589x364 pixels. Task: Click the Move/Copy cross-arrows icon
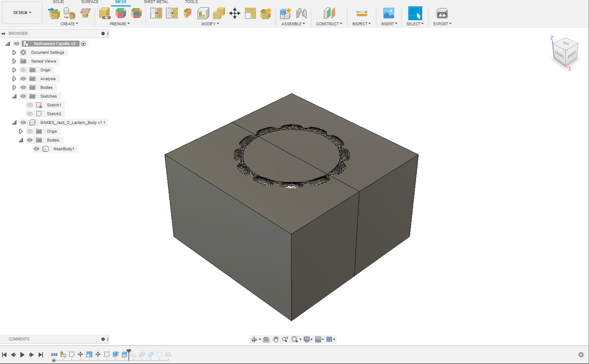tap(234, 13)
